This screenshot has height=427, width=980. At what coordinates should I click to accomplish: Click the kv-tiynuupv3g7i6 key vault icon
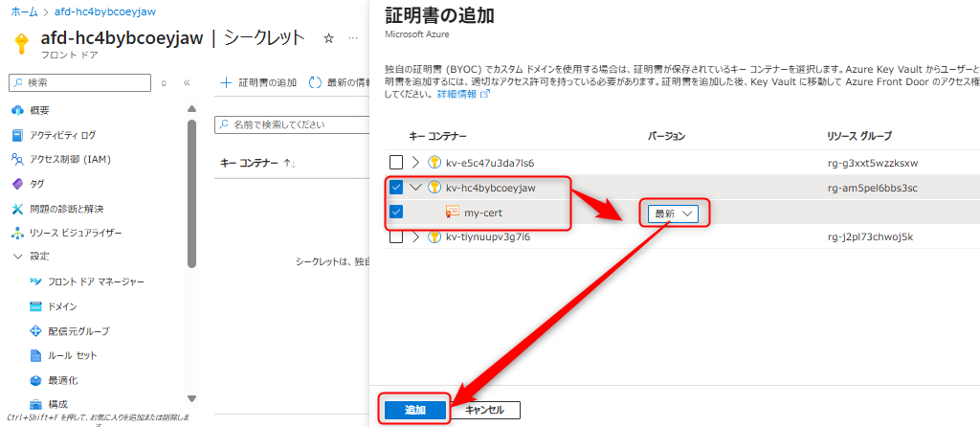[x=434, y=236]
